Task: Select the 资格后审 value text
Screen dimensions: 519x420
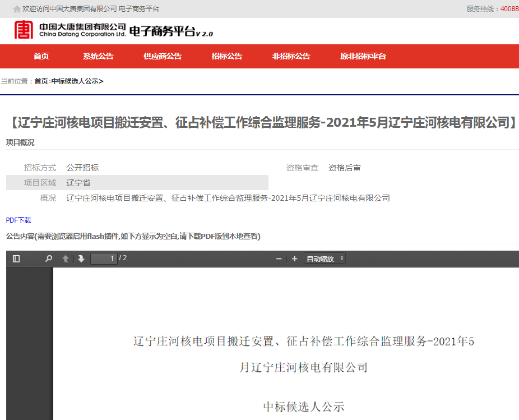Action: click(x=345, y=168)
